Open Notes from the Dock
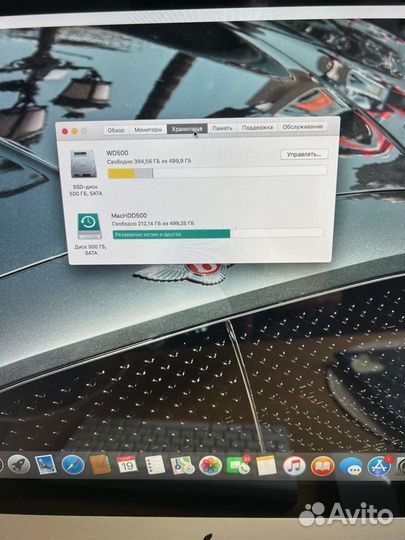The height and width of the screenshot is (540, 405). (x=266, y=466)
